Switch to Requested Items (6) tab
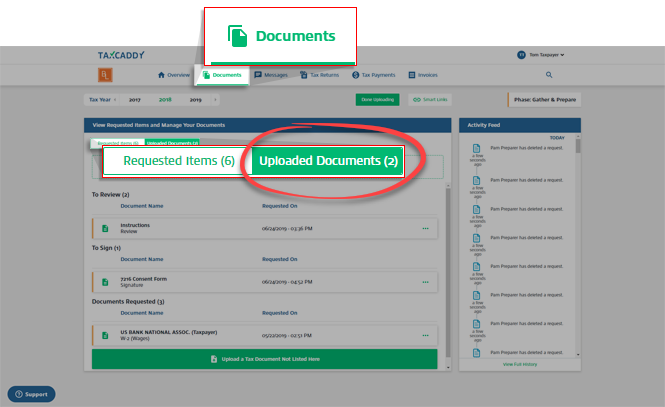The width and height of the screenshot is (665, 407). 179,161
